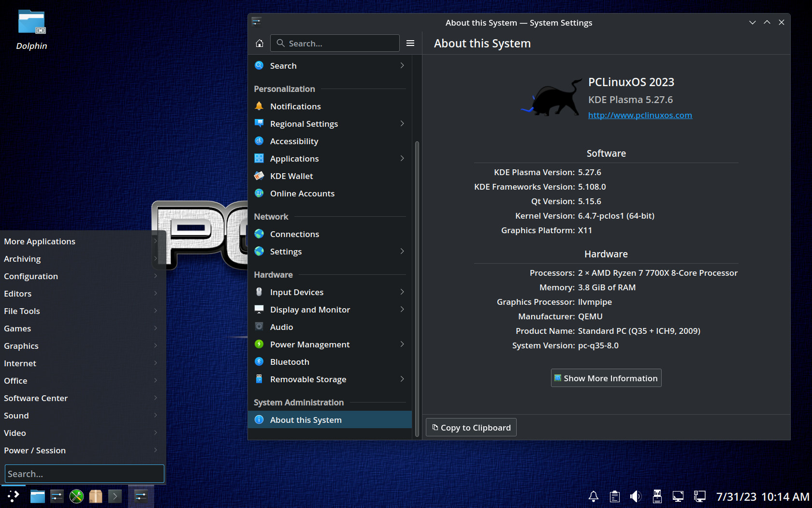Open network tray icon
The height and width of the screenshot is (508, 812).
pos(699,496)
